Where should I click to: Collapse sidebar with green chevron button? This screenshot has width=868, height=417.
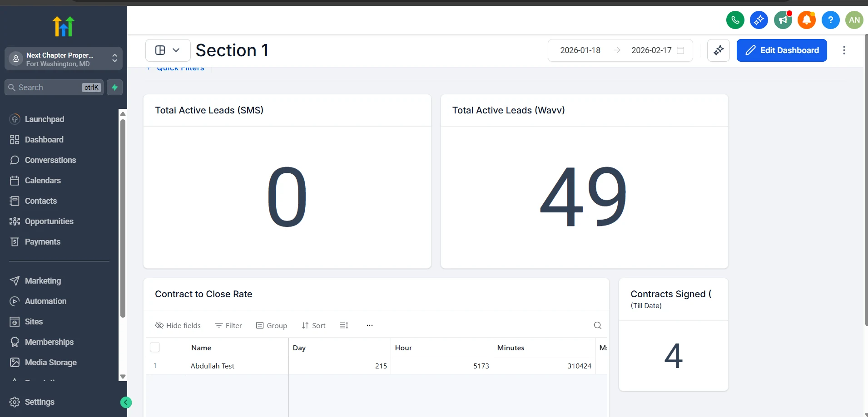click(x=126, y=402)
